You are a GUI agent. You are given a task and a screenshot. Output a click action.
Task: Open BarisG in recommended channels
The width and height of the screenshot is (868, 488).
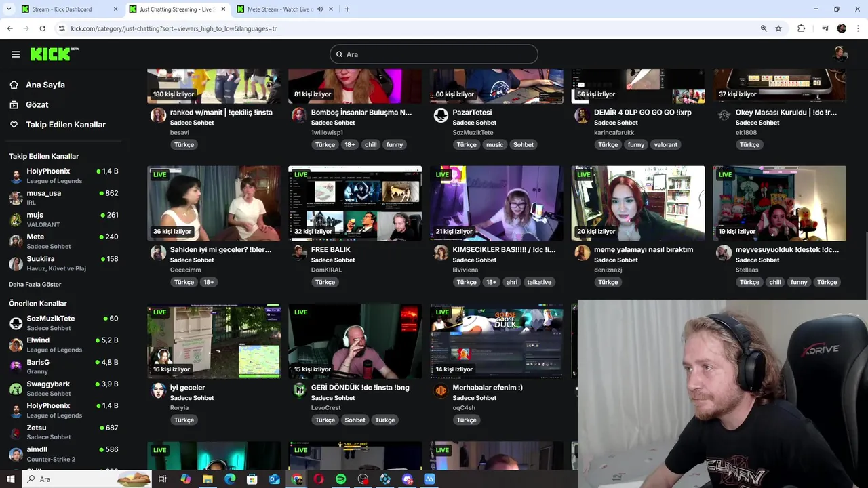(x=64, y=366)
